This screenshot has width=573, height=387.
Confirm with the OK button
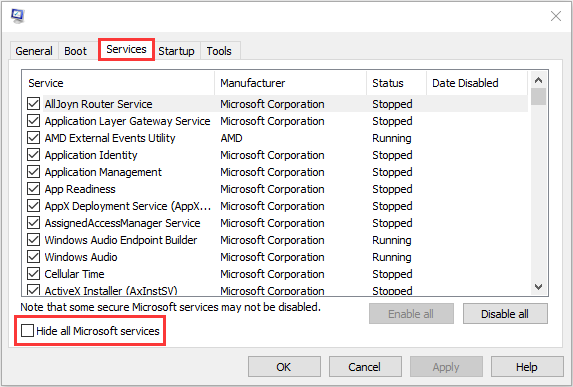coord(284,367)
